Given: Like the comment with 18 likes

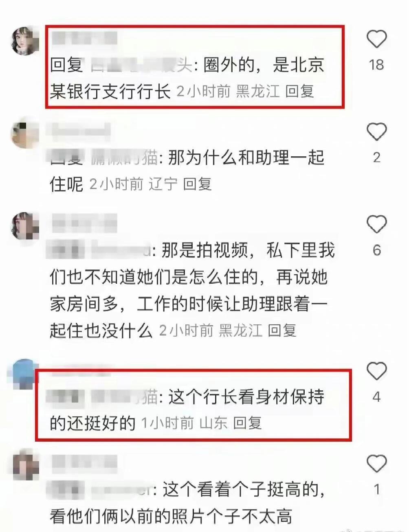Looking at the screenshot, I should click(x=376, y=39).
